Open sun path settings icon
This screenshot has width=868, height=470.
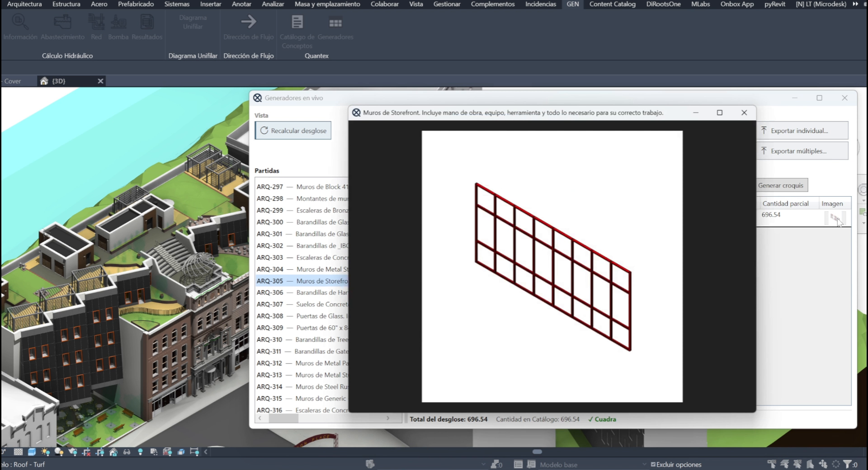(45, 452)
